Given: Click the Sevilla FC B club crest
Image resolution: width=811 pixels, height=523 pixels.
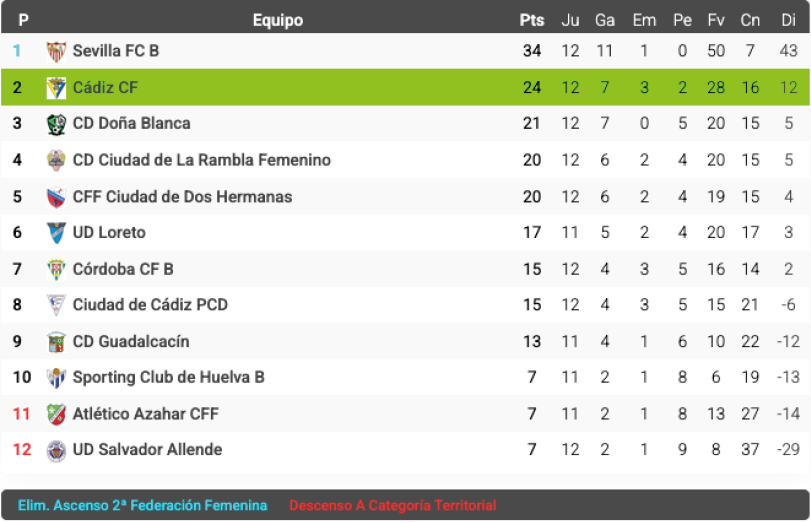Looking at the screenshot, I should pos(56,52).
